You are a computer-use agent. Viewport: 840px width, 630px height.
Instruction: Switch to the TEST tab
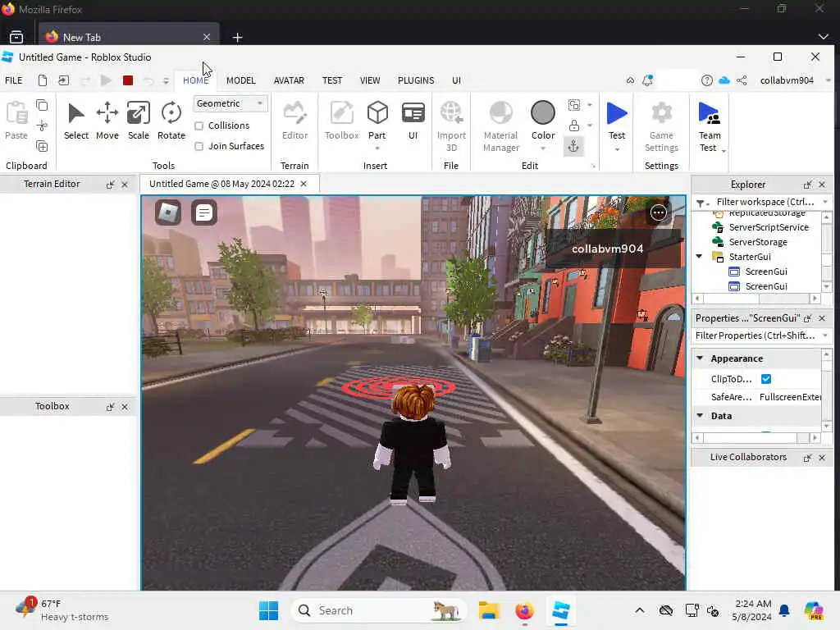(x=332, y=80)
